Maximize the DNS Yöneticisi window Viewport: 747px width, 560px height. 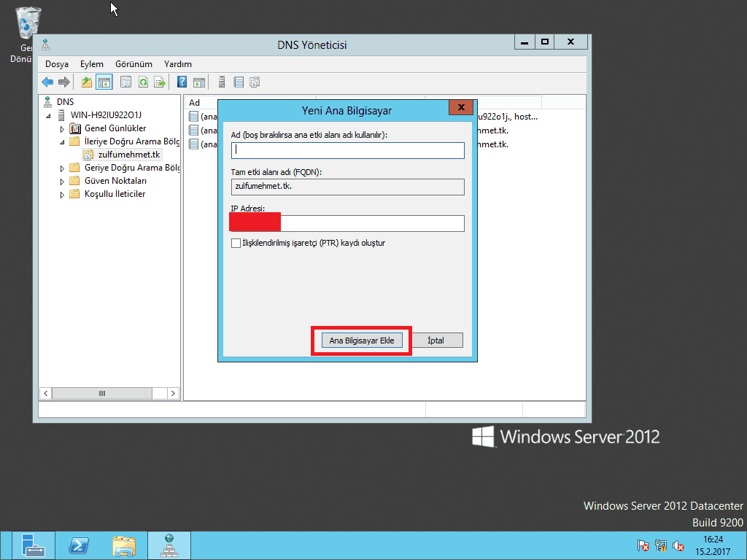point(544,42)
